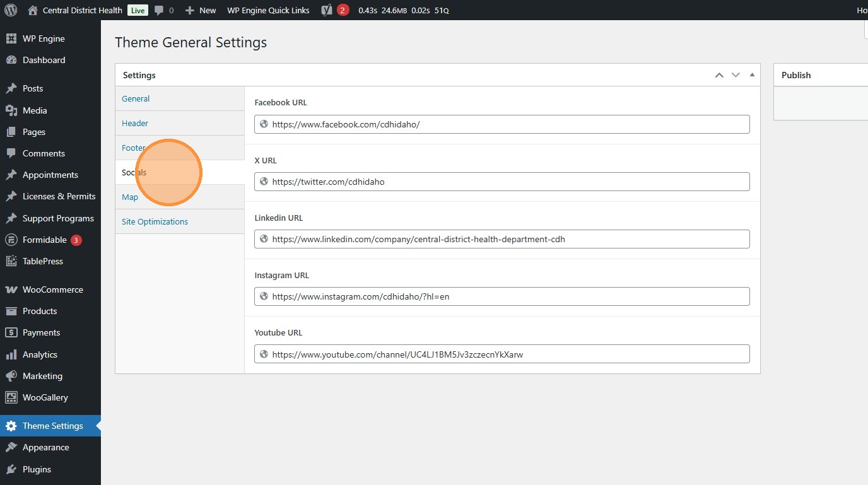Switch to the Header settings tab
Screen dimensions: 868x485
135,123
